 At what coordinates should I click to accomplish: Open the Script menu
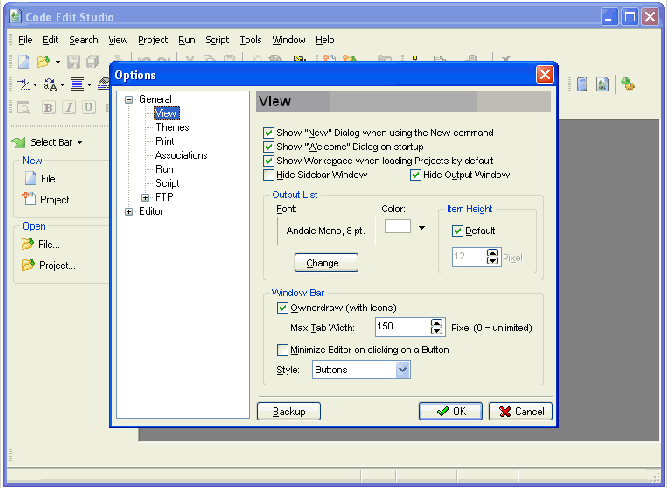pos(217,40)
